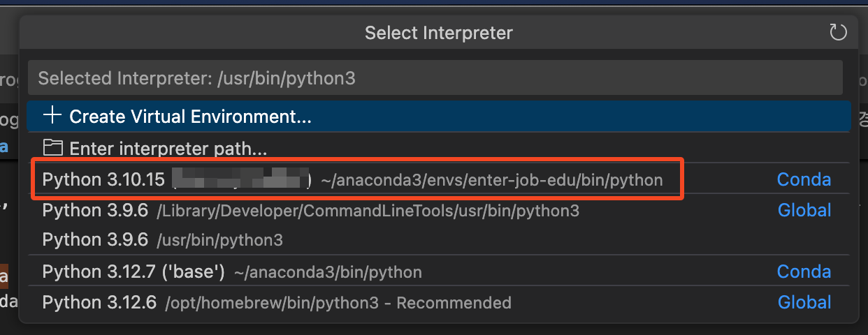Click Conda label on Python 3.12.7 base row

tap(804, 271)
